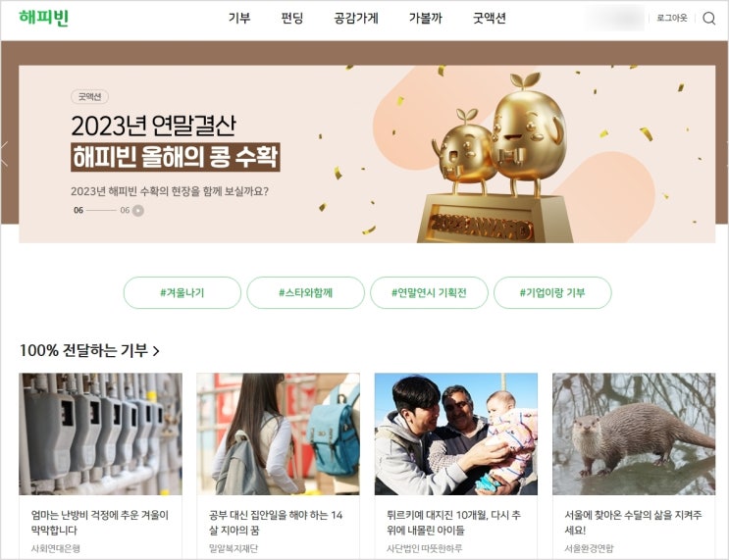Select the 가볼까 menu item

426,18
